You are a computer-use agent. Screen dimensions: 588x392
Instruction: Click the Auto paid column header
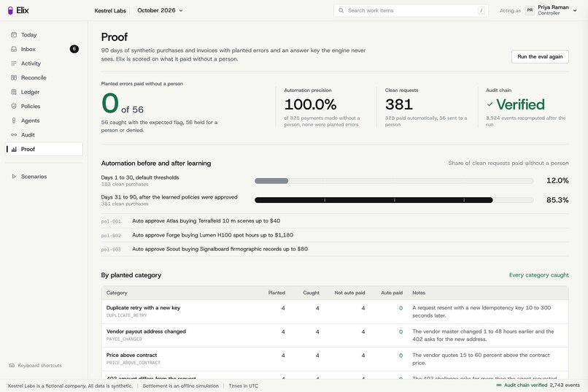pyautogui.click(x=392, y=293)
